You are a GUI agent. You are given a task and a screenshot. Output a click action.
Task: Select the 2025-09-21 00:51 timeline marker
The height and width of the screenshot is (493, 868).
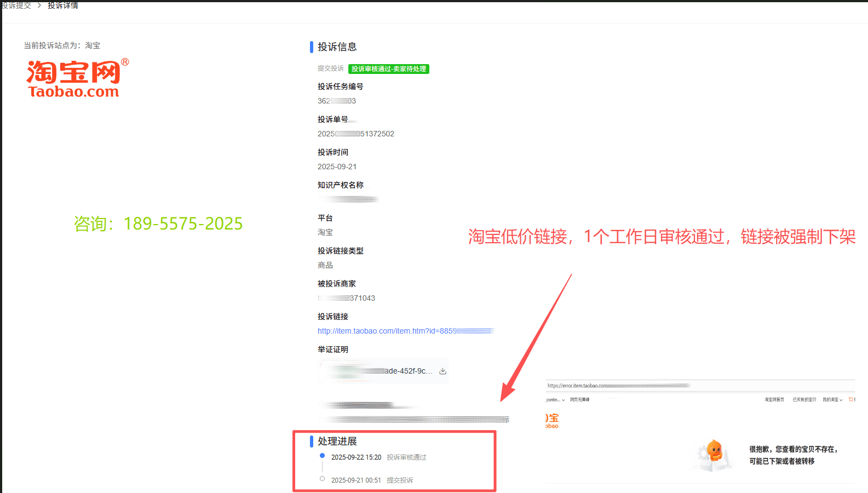pyautogui.click(x=322, y=479)
